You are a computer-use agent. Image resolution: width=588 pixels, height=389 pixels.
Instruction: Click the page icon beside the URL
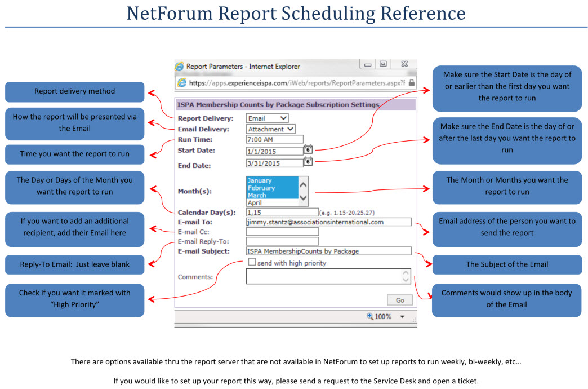(182, 83)
